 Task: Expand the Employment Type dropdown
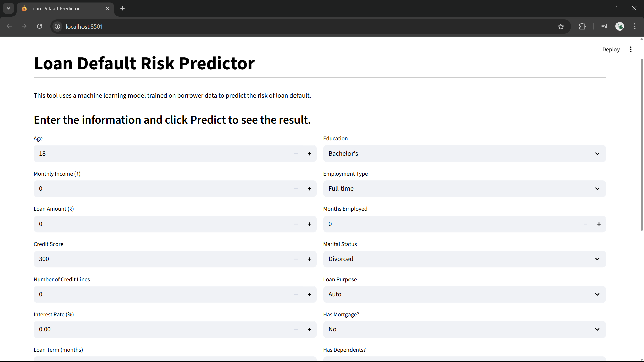[464, 189]
